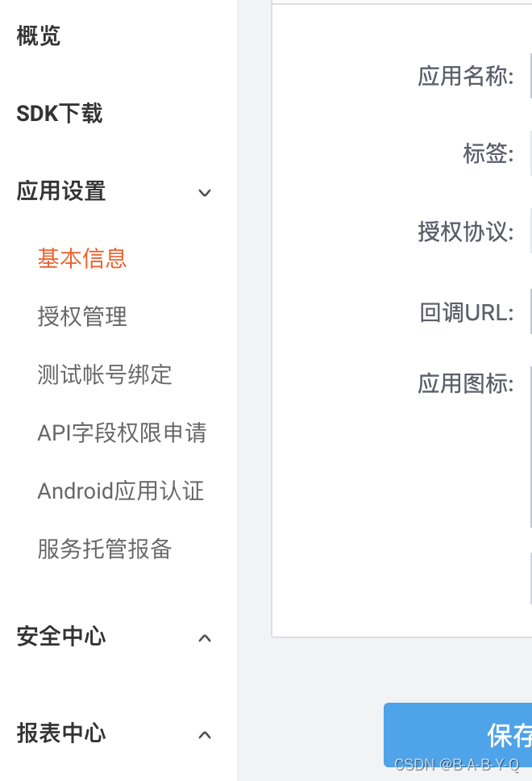The width and height of the screenshot is (532, 781).
Task: Select 基本信息 in sidebar
Action: click(82, 258)
